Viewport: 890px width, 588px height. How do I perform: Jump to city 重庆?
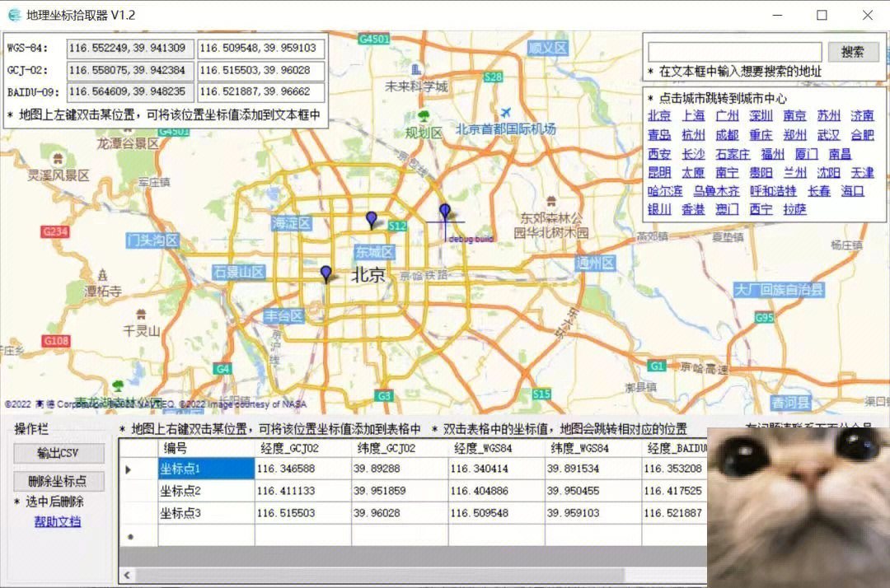point(761,135)
